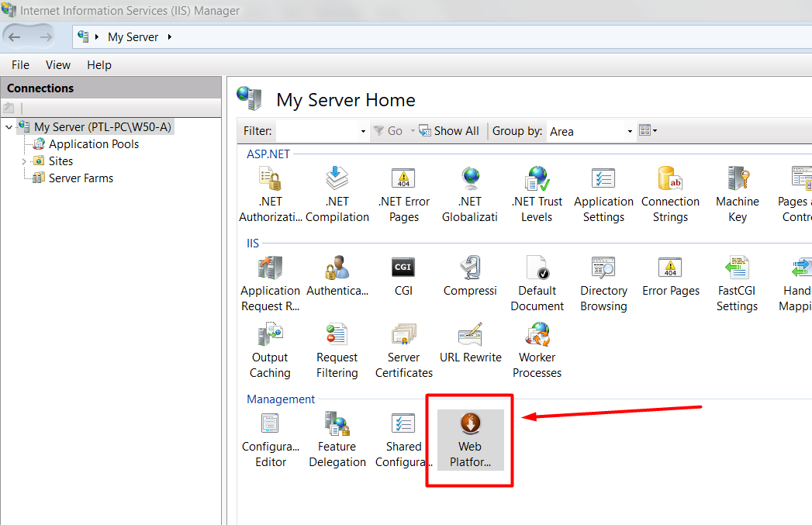Select My Server (PTL-PC\W50-A) node
The width and height of the screenshot is (812, 525).
click(102, 127)
